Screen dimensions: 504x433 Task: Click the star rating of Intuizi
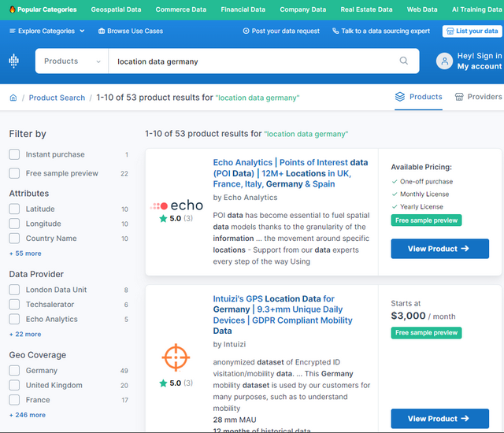coord(176,383)
